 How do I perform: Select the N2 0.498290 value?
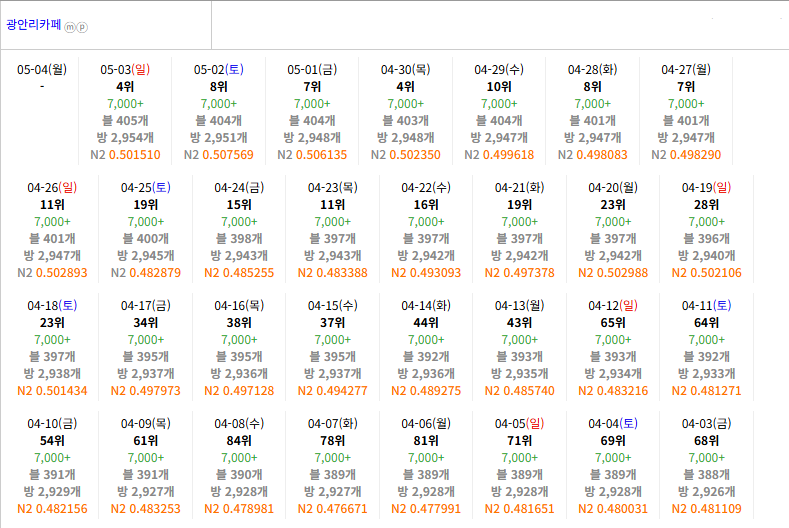[x=686, y=155]
